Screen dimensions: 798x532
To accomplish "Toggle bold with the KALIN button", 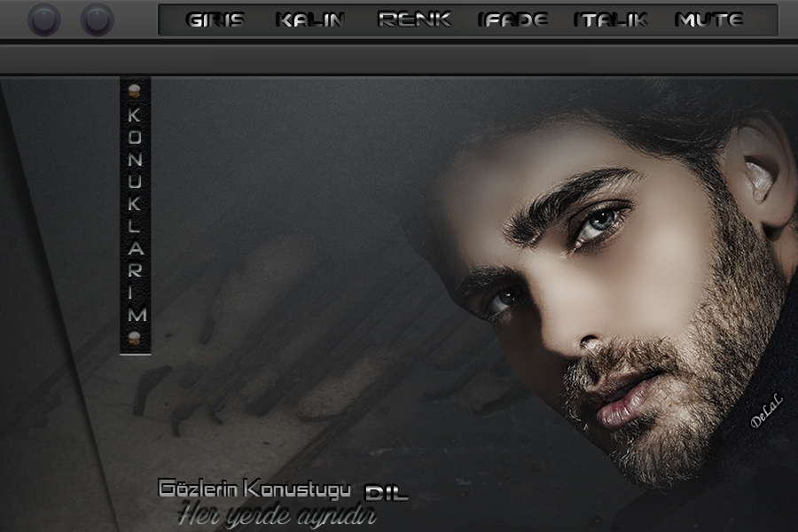I will (309, 20).
